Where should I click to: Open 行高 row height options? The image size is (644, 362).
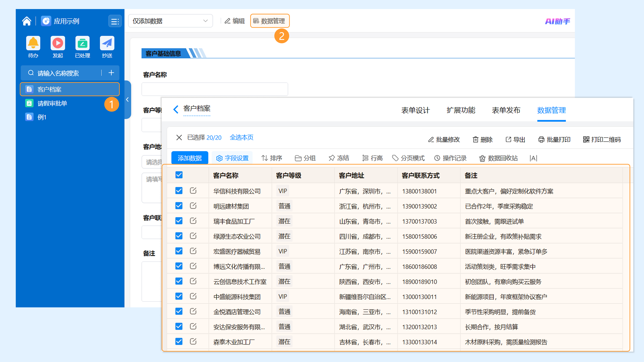[x=372, y=158]
